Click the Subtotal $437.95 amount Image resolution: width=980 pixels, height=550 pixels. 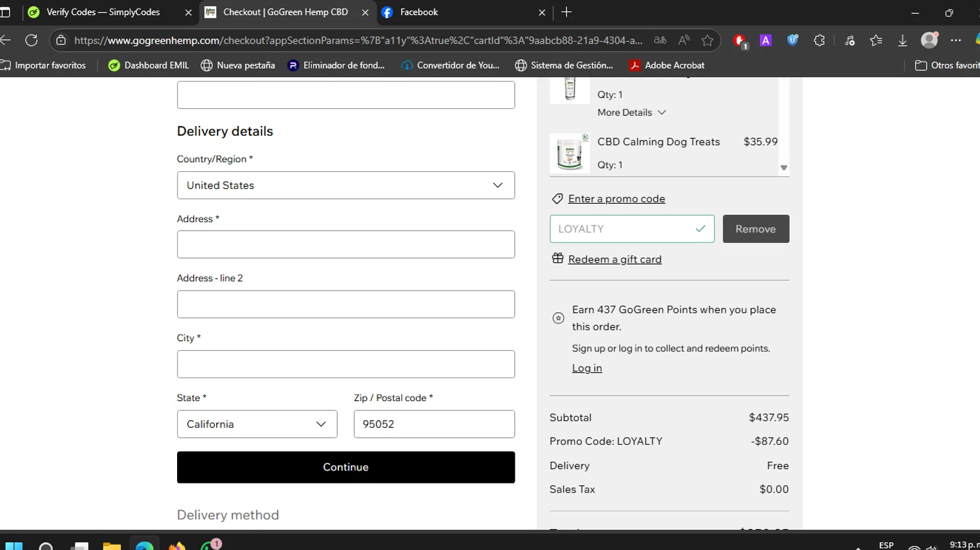coord(768,417)
